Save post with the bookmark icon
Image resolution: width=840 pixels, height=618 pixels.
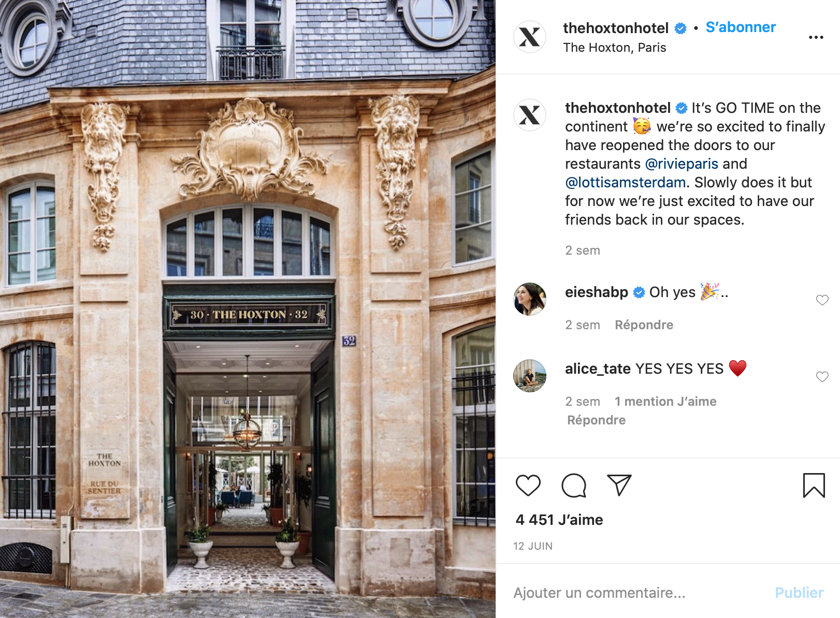click(x=814, y=485)
